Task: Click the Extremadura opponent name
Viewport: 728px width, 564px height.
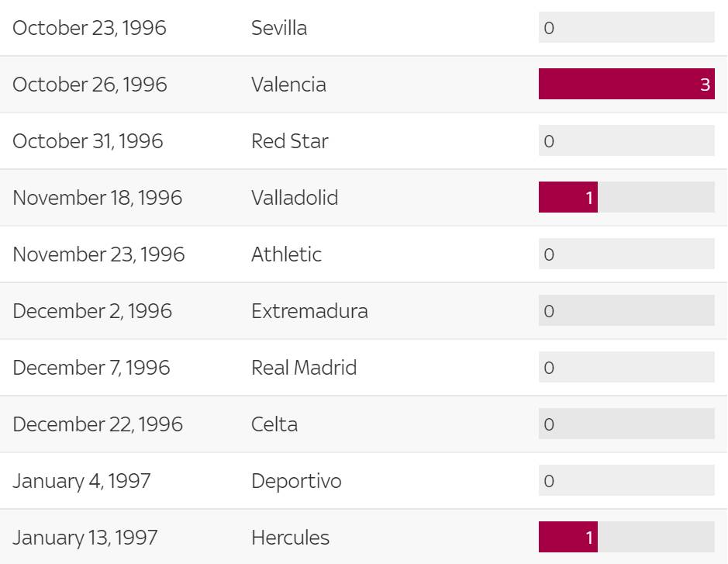Action: (309, 311)
